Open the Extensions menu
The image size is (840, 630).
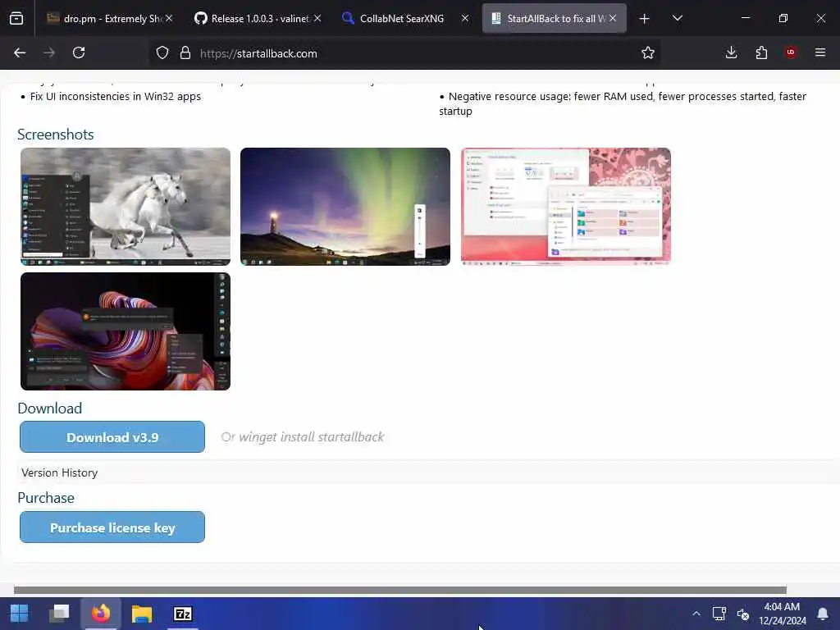click(761, 52)
